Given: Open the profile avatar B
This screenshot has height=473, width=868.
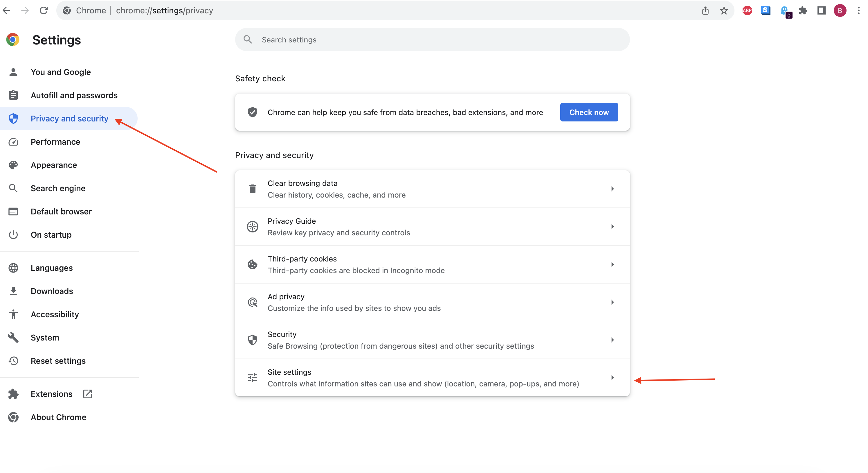Looking at the screenshot, I should [840, 10].
